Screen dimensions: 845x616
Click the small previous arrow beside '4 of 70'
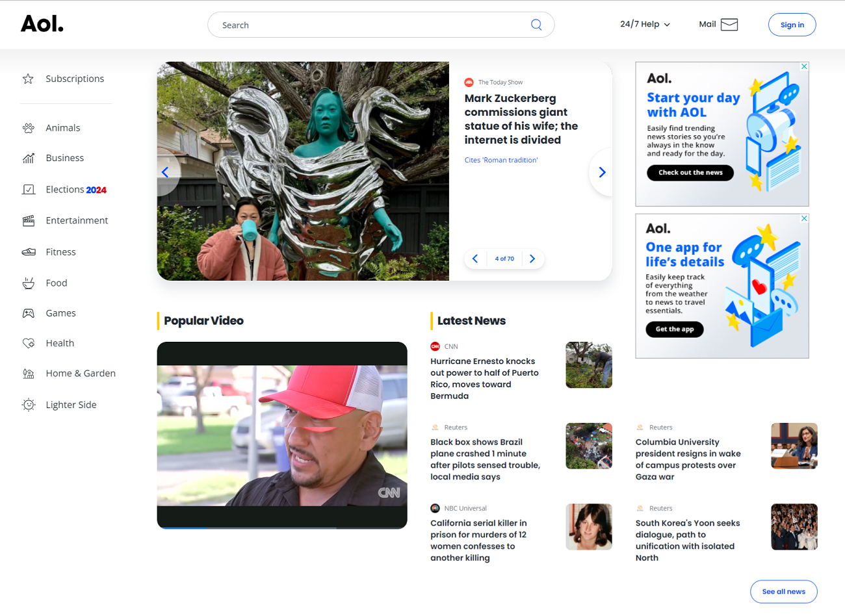click(475, 259)
